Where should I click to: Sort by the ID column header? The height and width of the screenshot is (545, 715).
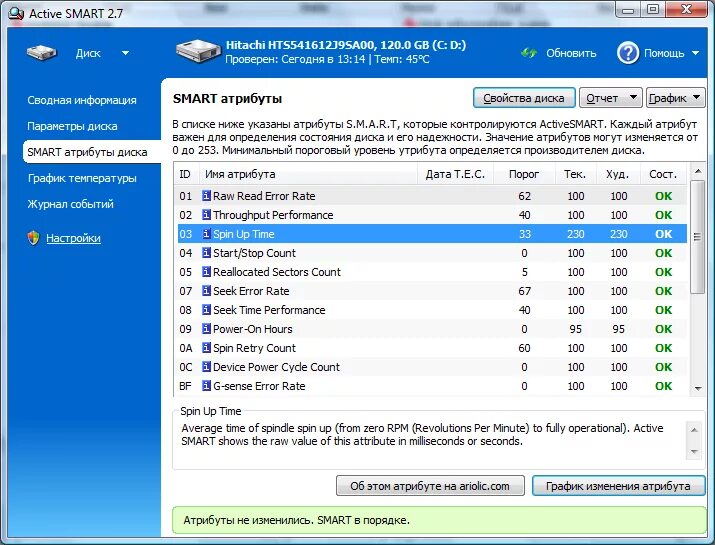tap(186, 174)
